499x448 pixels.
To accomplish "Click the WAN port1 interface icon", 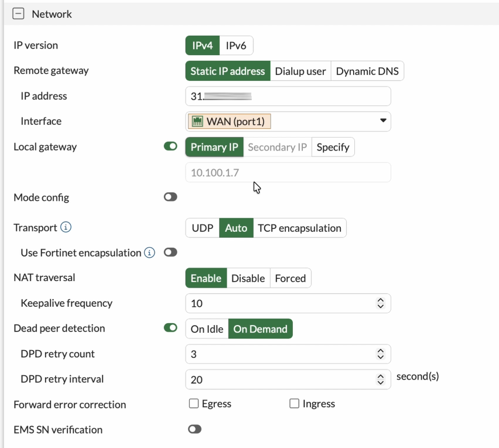I will tap(197, 121).
